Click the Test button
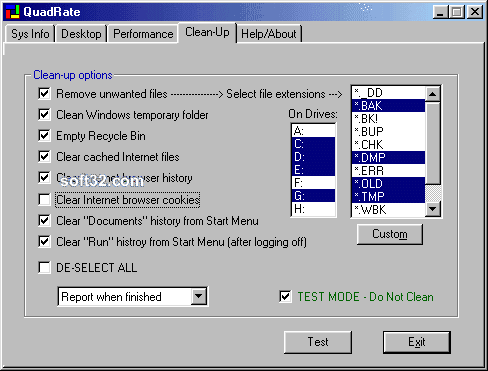The width and height of the screenshot is (488, 371). tap(318, 342)
